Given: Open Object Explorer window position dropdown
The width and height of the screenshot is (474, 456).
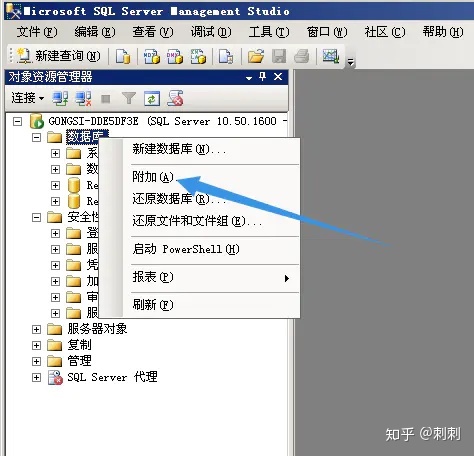Looking at the screenshot, I should 249,78.
